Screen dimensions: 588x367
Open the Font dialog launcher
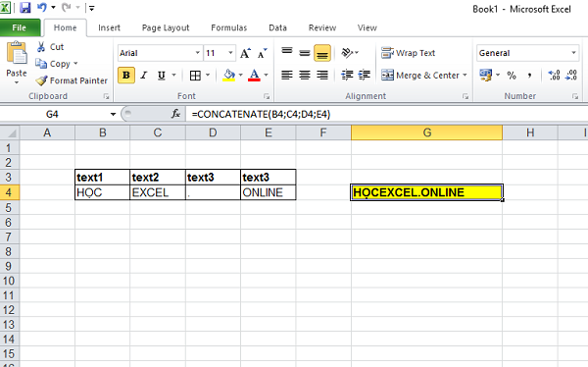pos(267,96)
